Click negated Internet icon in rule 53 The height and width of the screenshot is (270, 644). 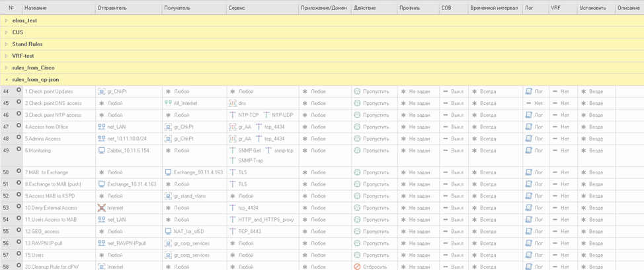(x=101, y=208)
